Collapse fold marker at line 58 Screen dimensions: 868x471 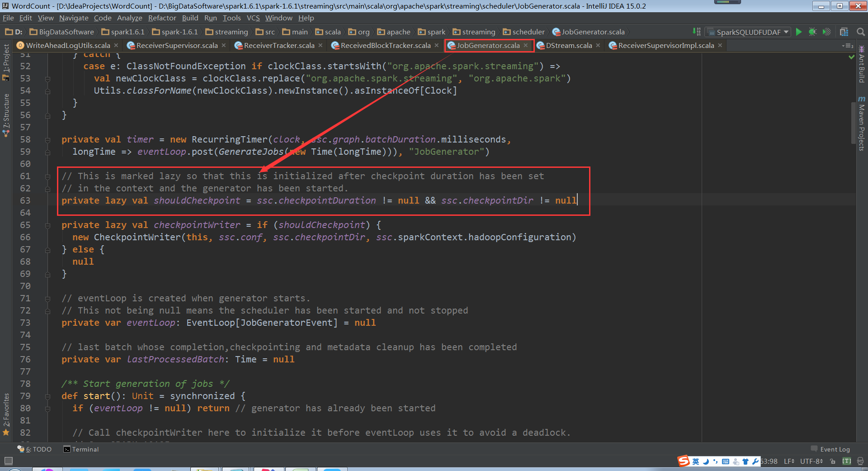click(x=47, y=140)
